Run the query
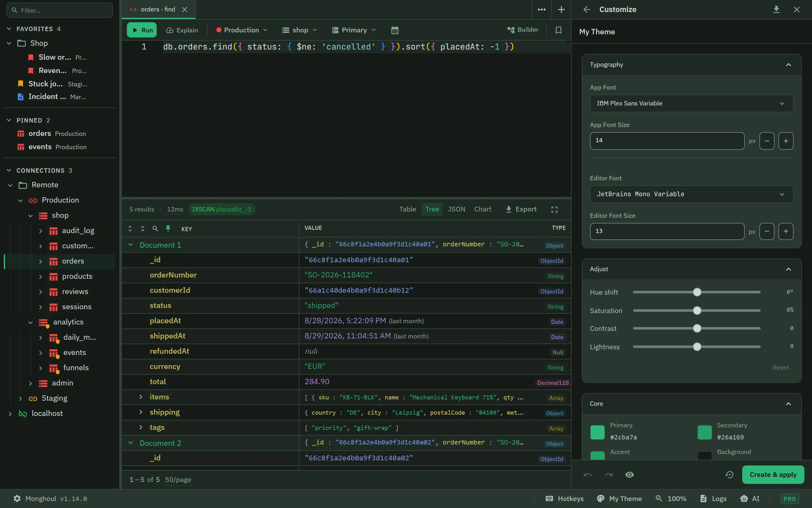 click(142, 30)
